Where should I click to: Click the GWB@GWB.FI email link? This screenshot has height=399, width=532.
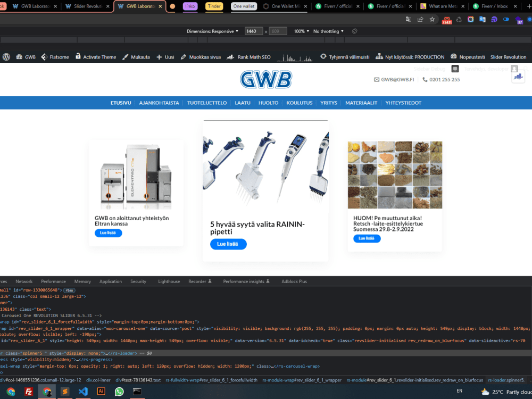coord(394,80)
